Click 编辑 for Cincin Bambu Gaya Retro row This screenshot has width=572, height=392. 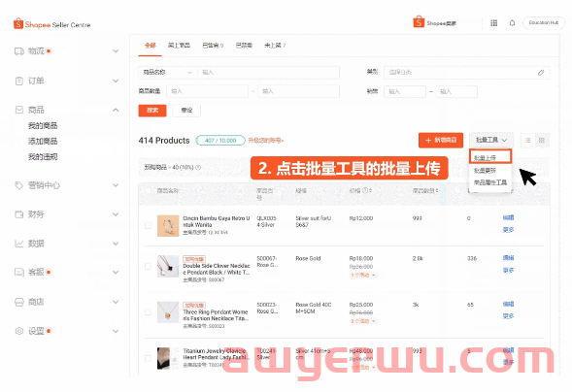(x=508, y=217)
